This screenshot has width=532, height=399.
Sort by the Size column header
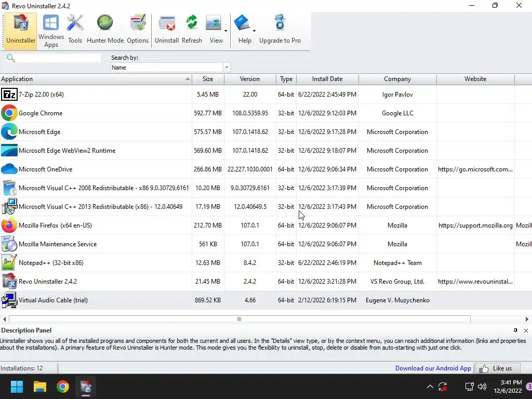click(208, 79)
